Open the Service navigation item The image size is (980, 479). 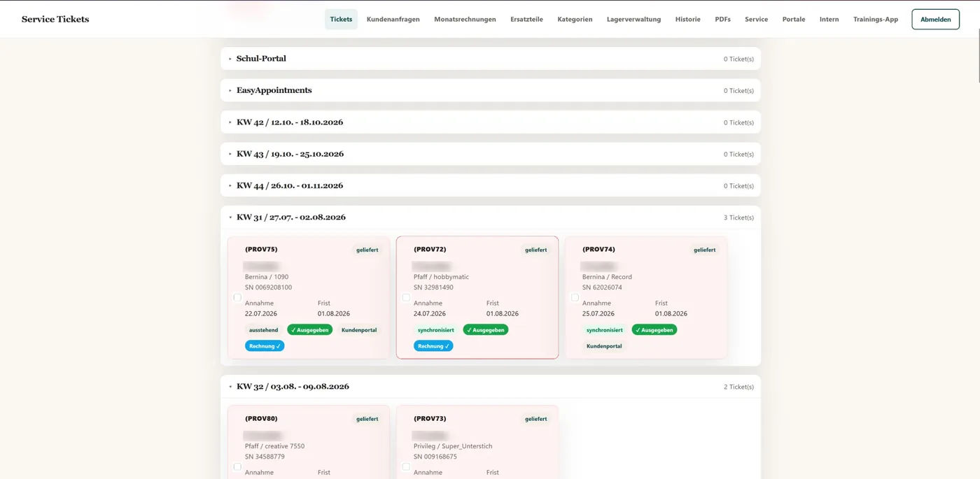pyautogui.click(x=756, y=20)
